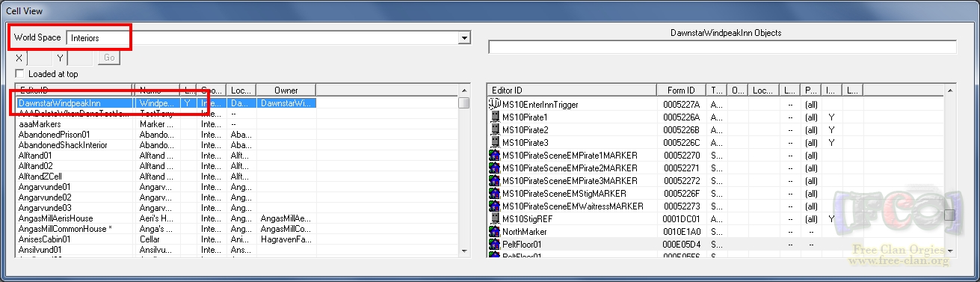This screenshot has width=980, height=282.
Task: Sort objects list by Editor ID header
Action: tap(572, 91)
